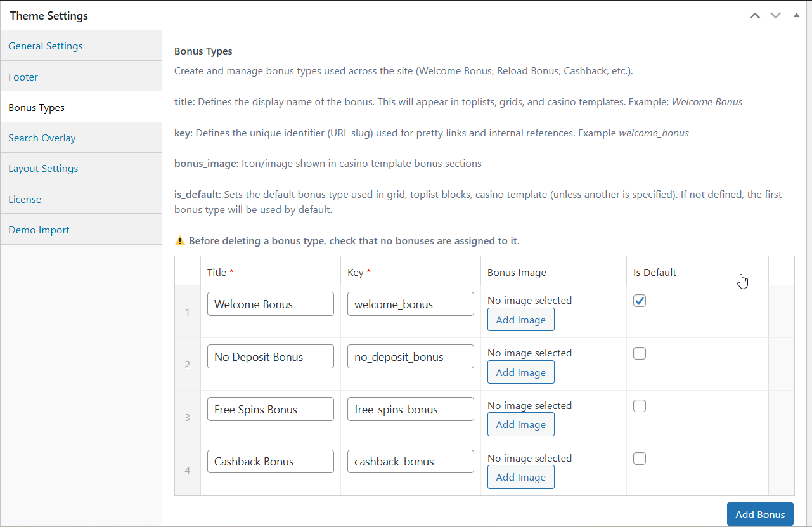Click the free_spins_bonus key input
This screenshot has height=527, width=812.
[x=410, y=409]
